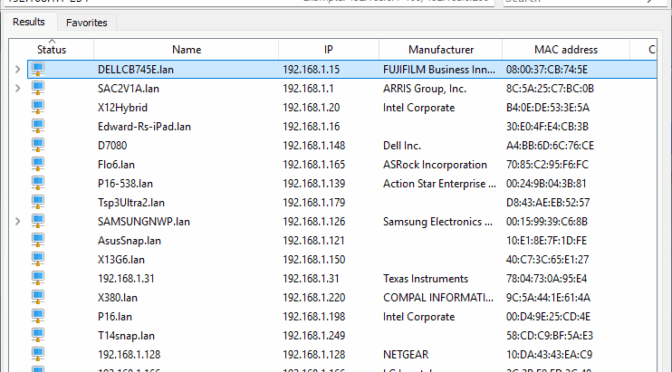Click the ASRock Incorporation manufacturer cell

point(435,165)
